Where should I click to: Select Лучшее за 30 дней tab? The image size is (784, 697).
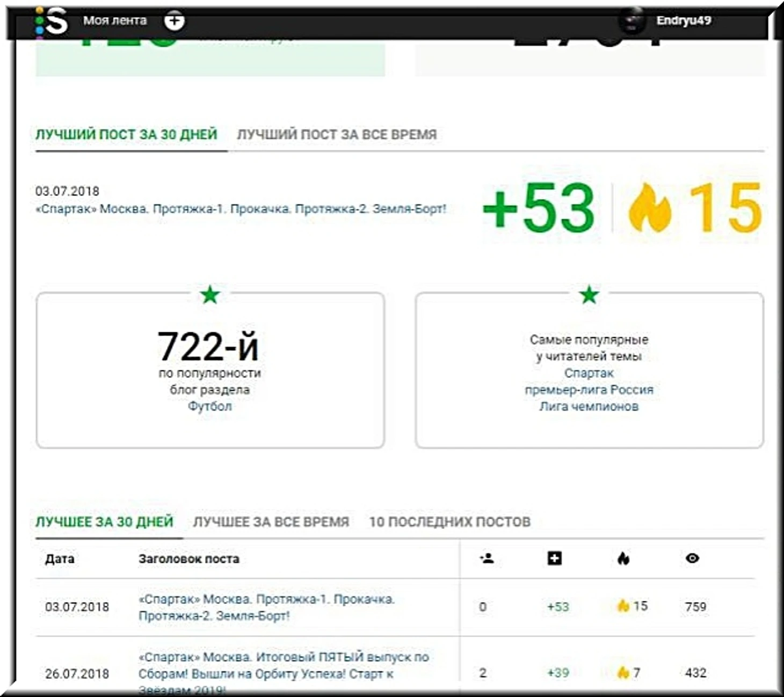coord(104,521)
